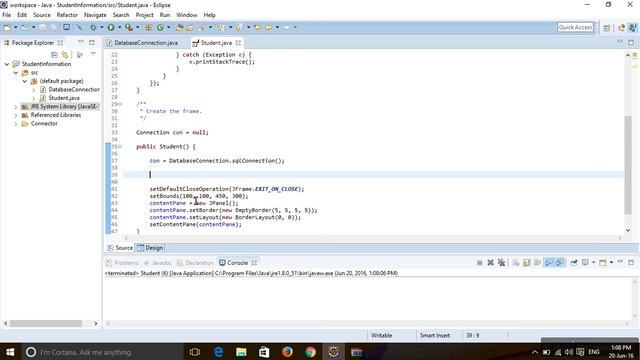
Task: Open the Window menu
Action: click(187, 15)
